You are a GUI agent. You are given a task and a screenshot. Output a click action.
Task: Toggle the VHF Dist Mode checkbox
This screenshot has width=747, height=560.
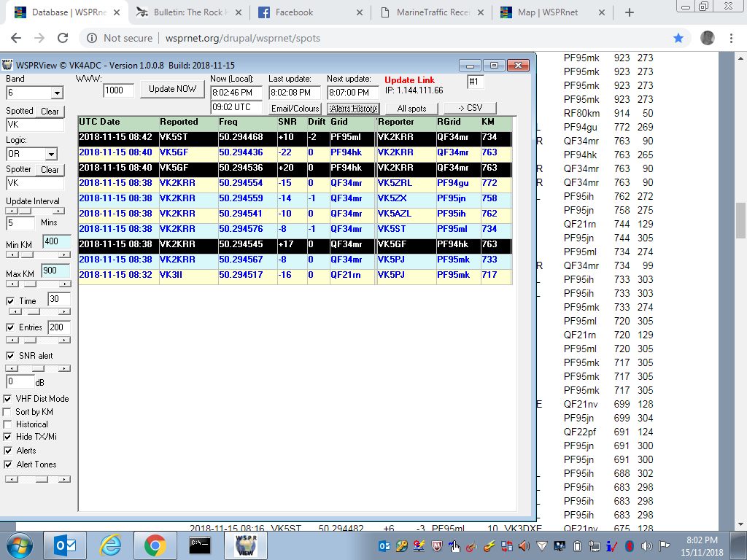coord(10,399)
